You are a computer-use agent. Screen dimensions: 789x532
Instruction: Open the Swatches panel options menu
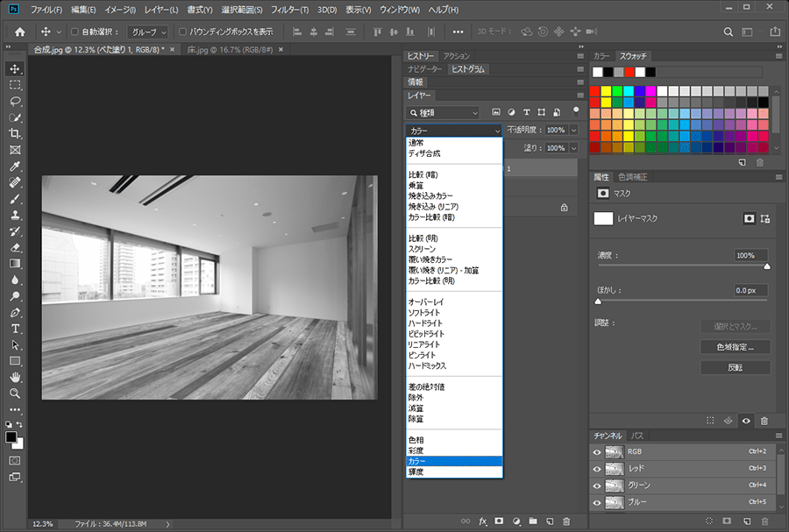779,56
